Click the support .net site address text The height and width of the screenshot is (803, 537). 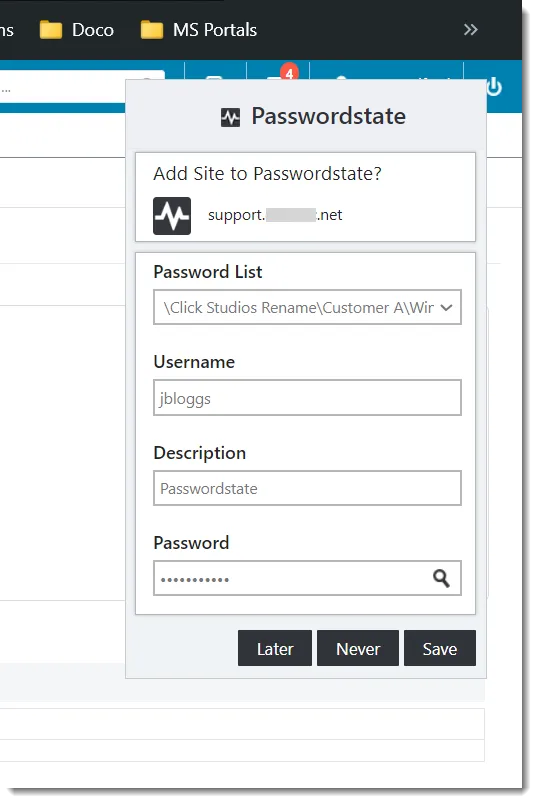click(275, 215)
